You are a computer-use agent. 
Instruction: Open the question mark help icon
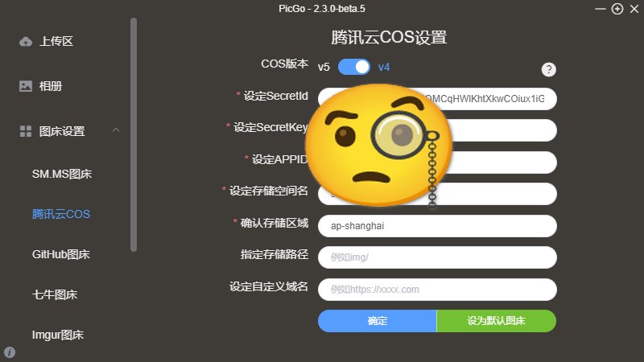click(x=549, y=69)
